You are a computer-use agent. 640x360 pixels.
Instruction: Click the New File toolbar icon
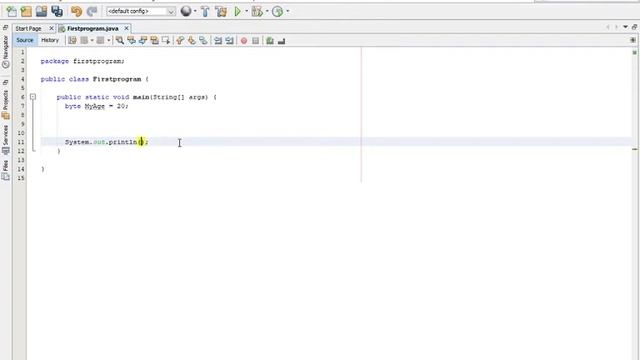(11, 11)
